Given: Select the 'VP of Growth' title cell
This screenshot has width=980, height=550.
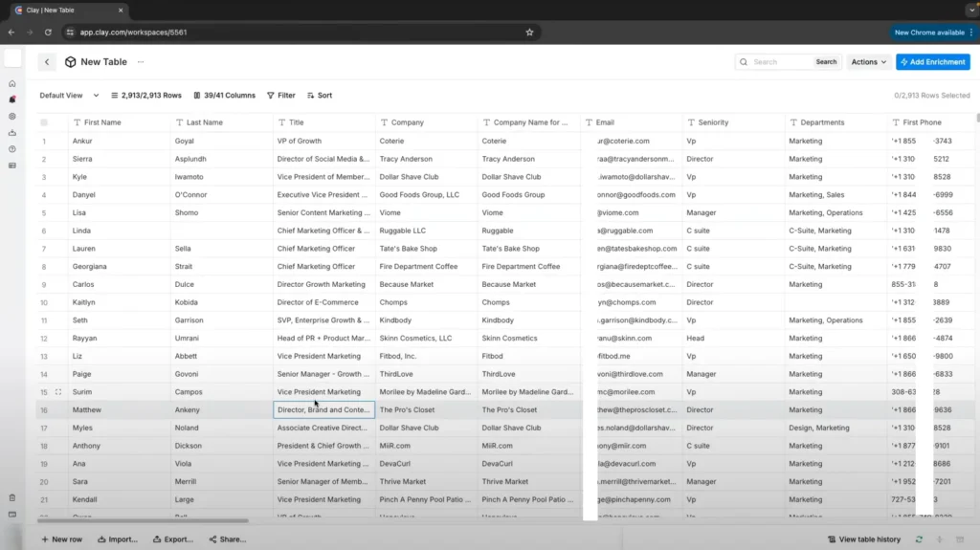Looking at the screenshot, I should 324,142.
